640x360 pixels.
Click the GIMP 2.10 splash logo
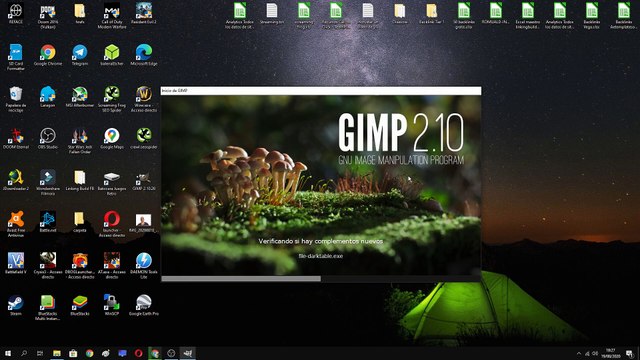pyautogui.click(x=401, y=138)
